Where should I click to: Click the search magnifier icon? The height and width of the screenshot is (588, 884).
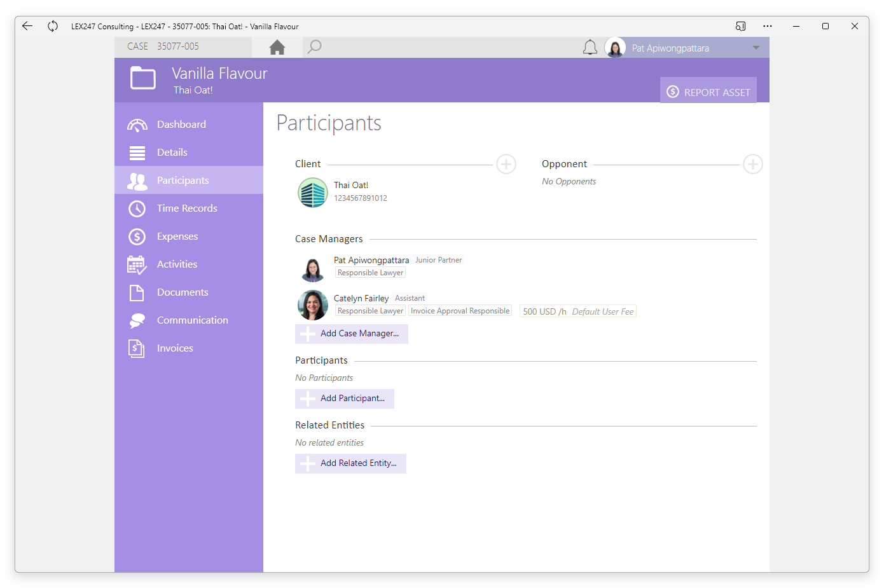[x=314, y=47]
